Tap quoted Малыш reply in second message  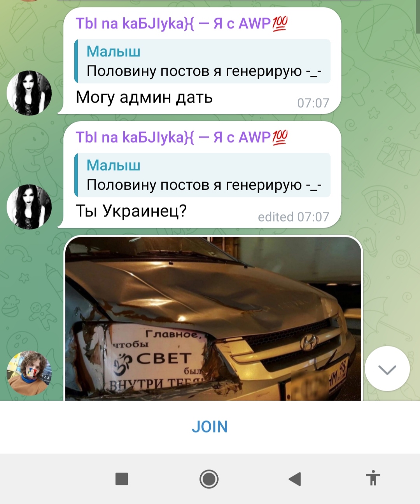(x=202, y=175)
